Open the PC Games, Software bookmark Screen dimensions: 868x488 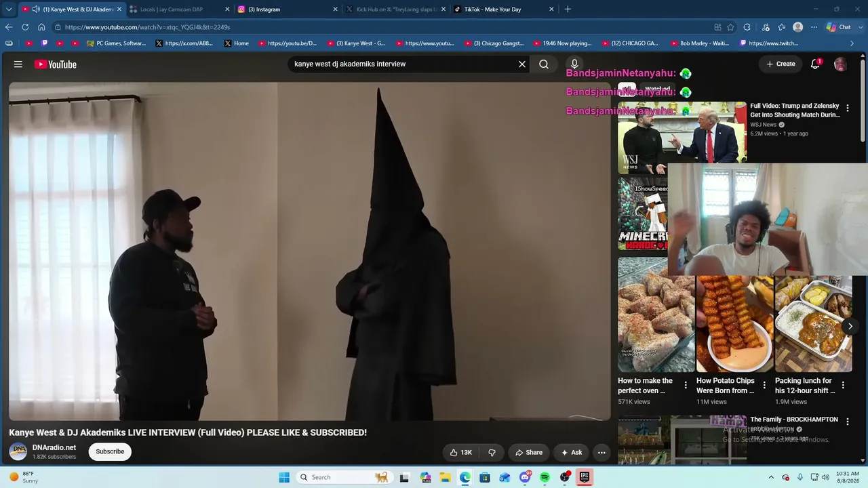(116, 43)
